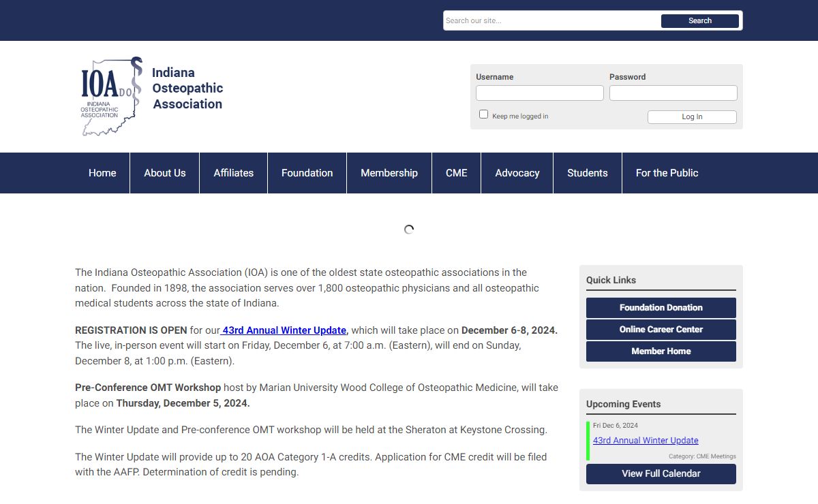
Task: Open the About Us menu
Action: tap(165, 173)
